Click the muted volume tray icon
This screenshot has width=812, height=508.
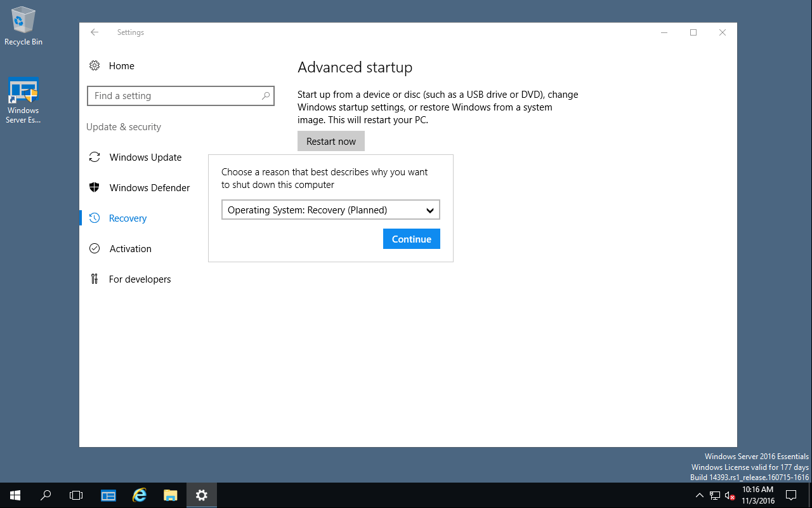click(730, 495)
